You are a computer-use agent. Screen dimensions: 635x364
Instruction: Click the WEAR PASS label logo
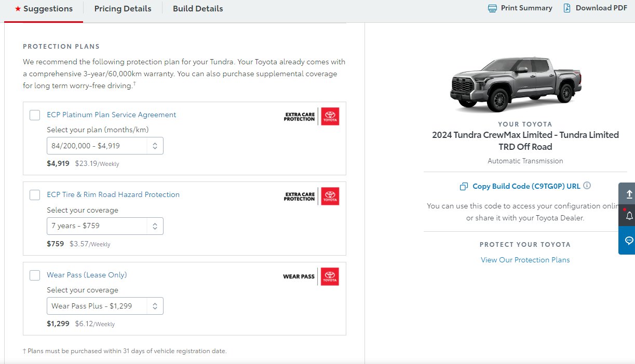pyautogui.click(x=299, y=276)
